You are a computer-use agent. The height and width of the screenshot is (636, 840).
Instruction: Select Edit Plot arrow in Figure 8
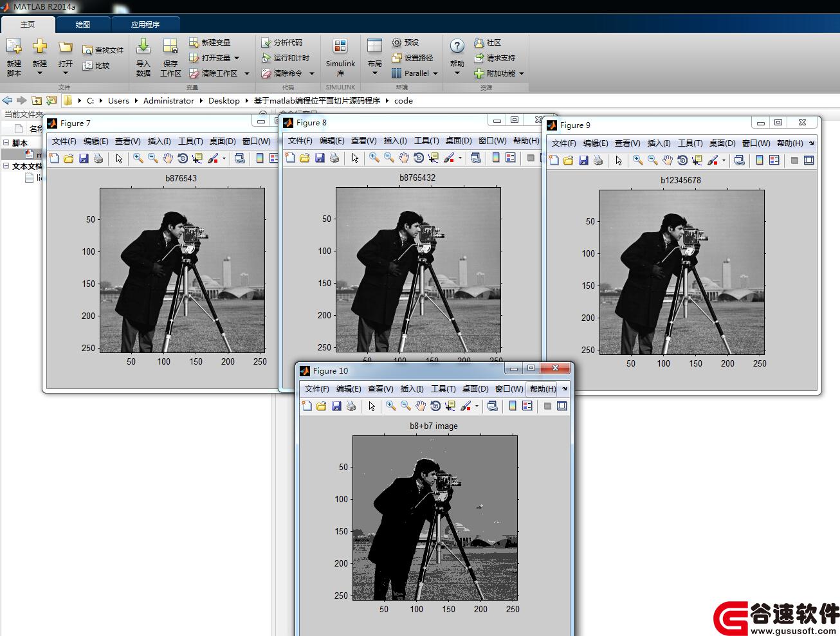point(355,158)
